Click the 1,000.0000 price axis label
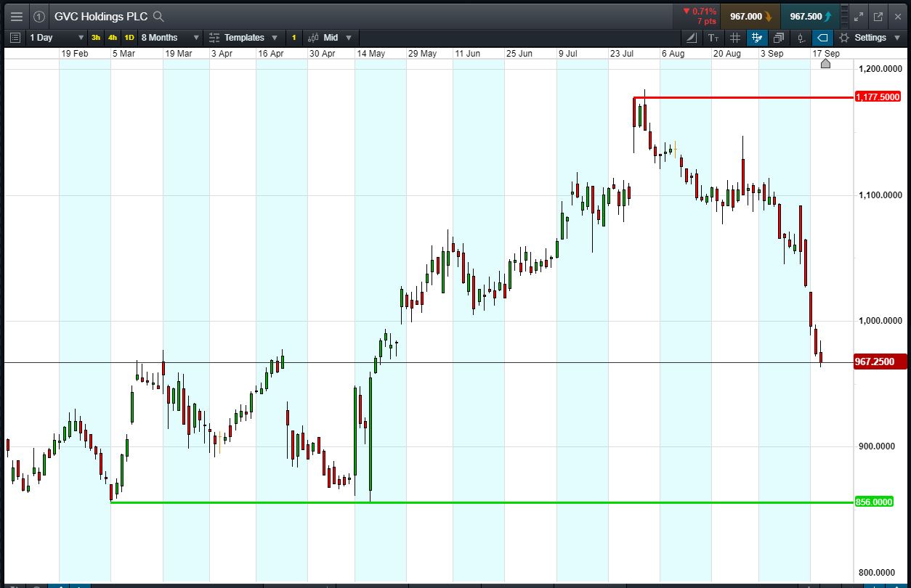 (879, 321)
